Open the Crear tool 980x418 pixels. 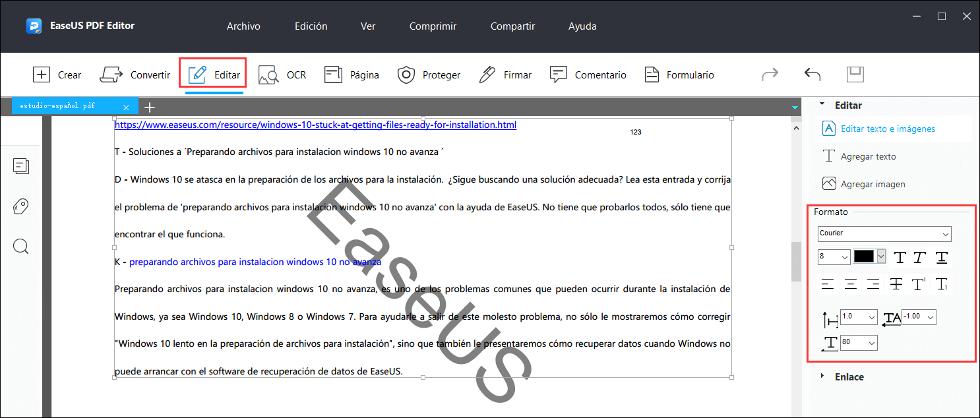click(x=57, y=75)
